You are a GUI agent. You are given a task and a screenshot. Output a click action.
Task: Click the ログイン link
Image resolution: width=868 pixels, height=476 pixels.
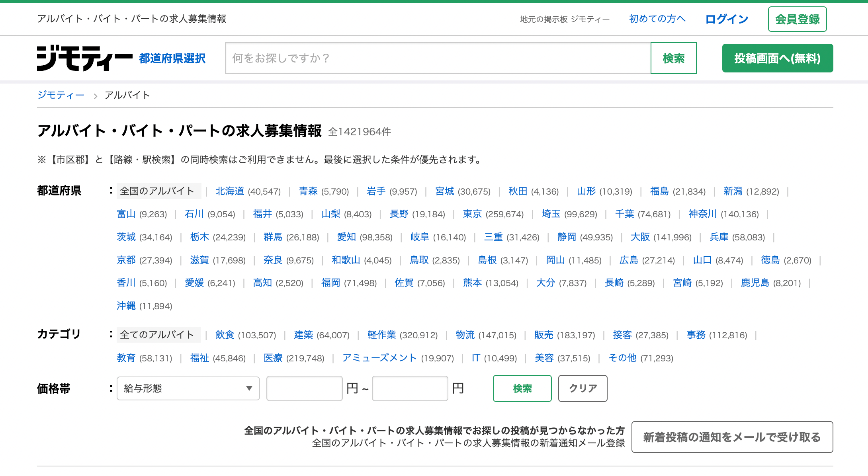(x=727, y=19)
